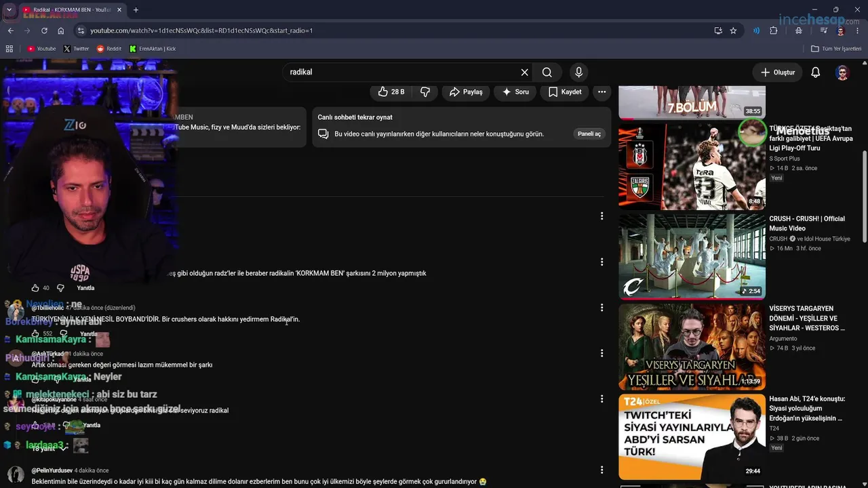The height and width of the screenshot is (488, 868).
Task: Open the Twitter bookmark
Action: point(76,49)
